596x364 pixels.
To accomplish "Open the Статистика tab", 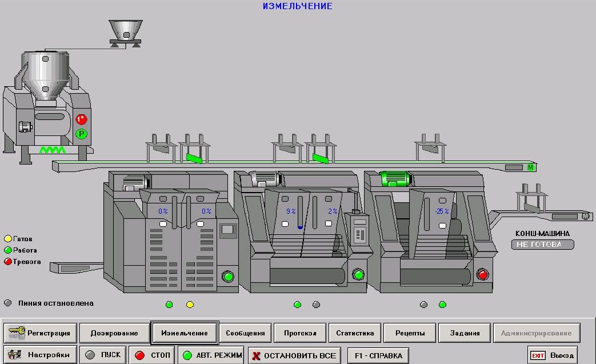I will pos(355,333).
